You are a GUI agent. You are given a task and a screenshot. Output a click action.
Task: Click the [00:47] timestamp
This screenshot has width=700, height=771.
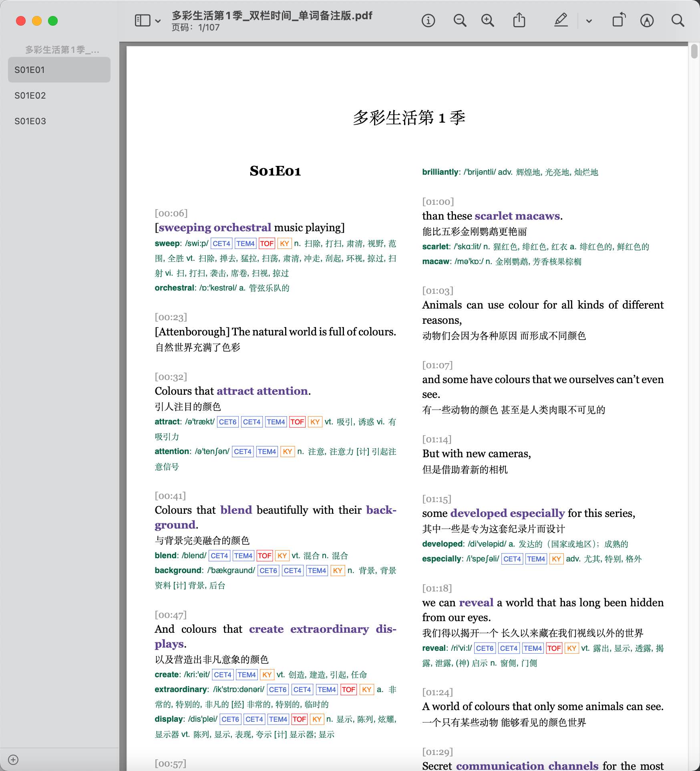coord(171,615)
